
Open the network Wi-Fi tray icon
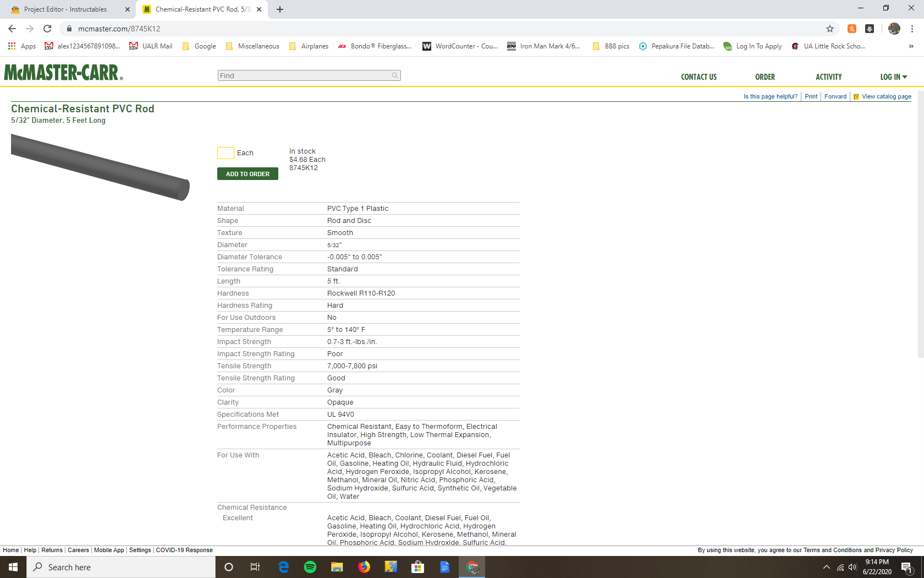click(x=840, y=567)
